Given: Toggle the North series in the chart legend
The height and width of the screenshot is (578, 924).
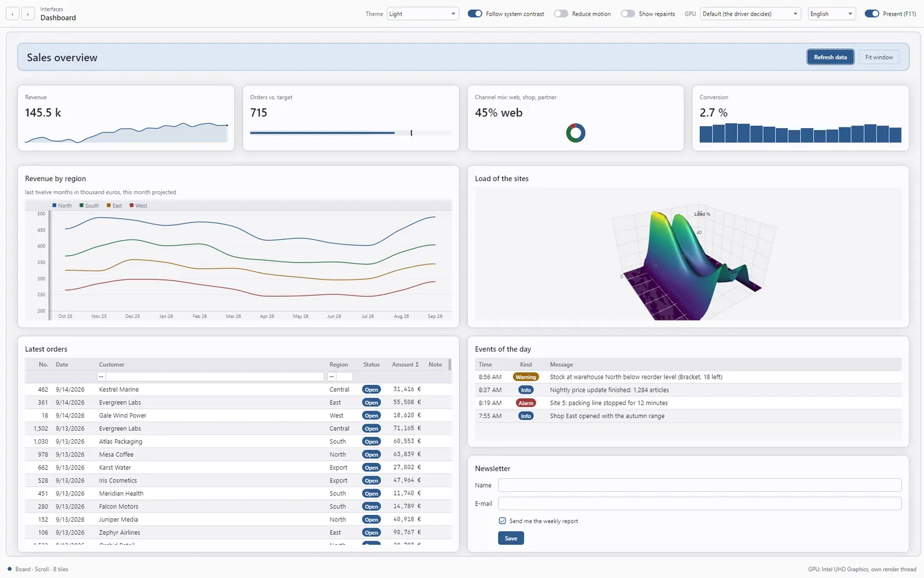Looking at the screenshot, I should pyautogui.click(x=62, y=206).
